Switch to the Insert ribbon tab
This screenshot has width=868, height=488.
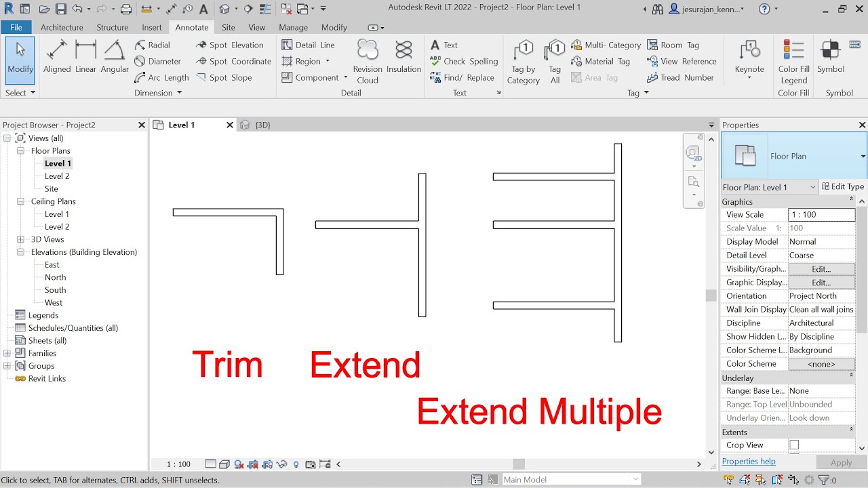pyautogui.click(x=152, y=27)
